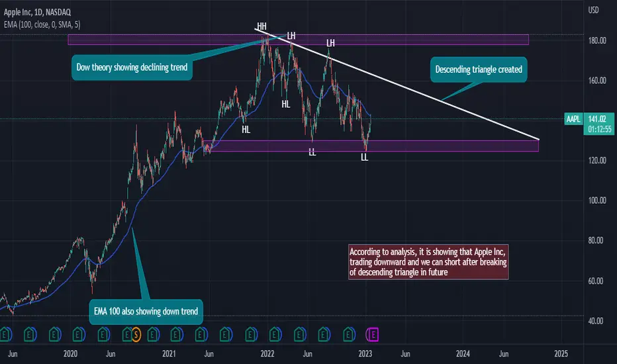Open the earnings marker right of 2022 label
Viewport: 617px width, 364px height.
[275, 335]
